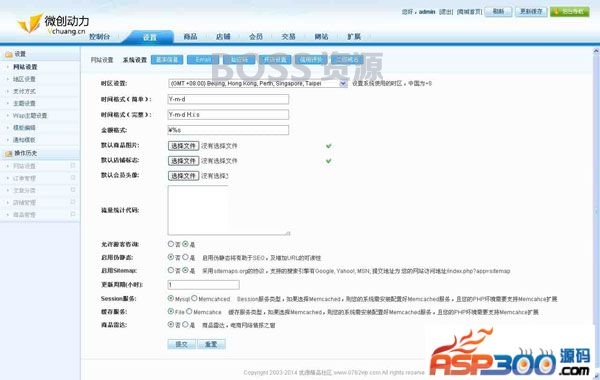Click the scrollbar up arrow at top right
The width and height of the screenshot is (600, 380).
pos(597,51)
